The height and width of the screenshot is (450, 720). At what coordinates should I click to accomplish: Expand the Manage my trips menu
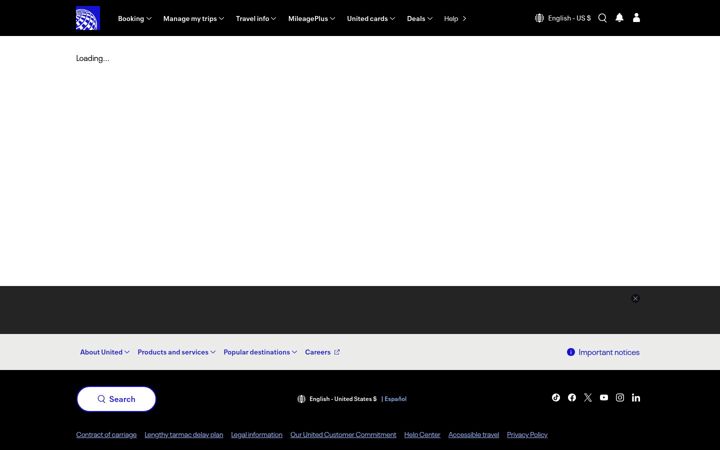tap(193, 18)
